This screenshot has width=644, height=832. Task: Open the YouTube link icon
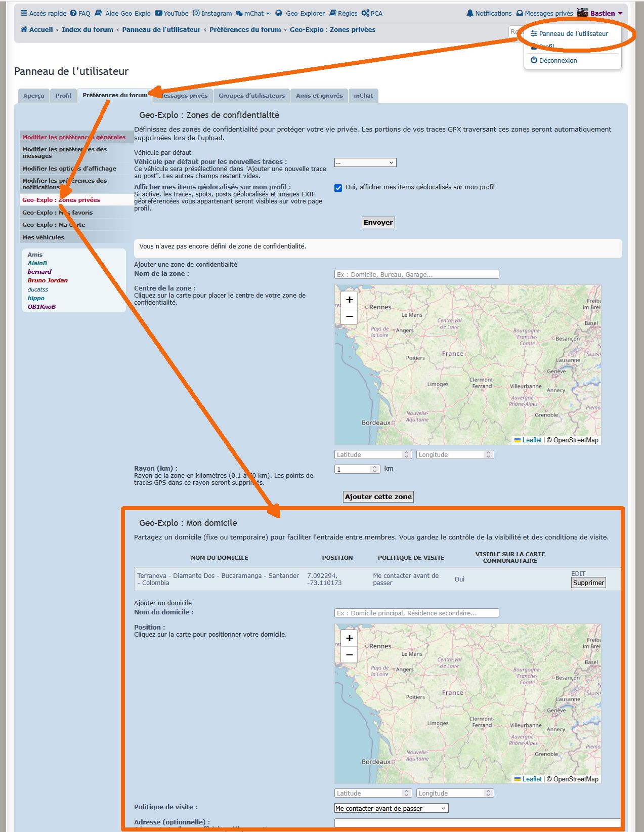tap(158, 13)
